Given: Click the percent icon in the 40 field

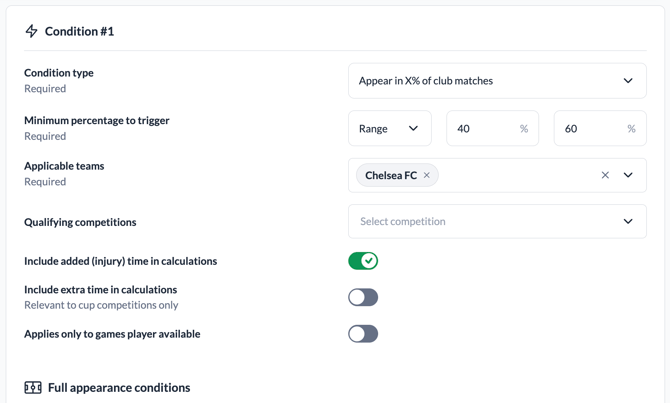Looking at the screenshot, I should click(524, 129).
